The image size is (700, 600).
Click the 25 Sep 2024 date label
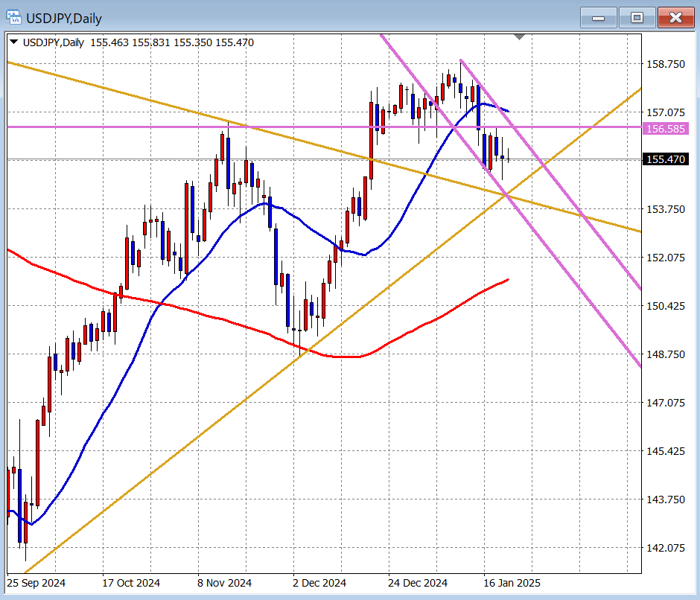(x=35, y=583)
